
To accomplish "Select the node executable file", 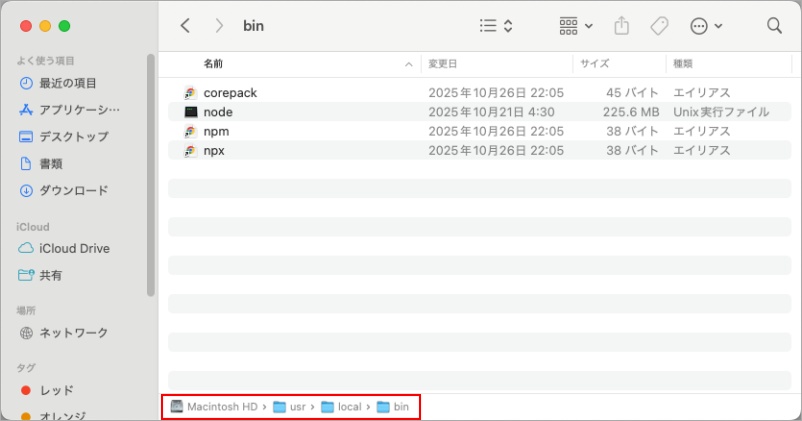I will [x=218, y=112].
